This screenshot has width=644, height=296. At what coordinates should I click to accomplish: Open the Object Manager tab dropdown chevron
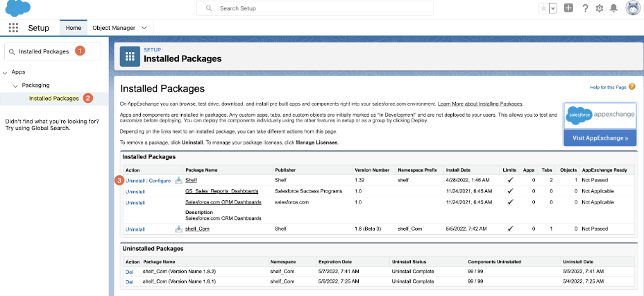tap(144, 28)
